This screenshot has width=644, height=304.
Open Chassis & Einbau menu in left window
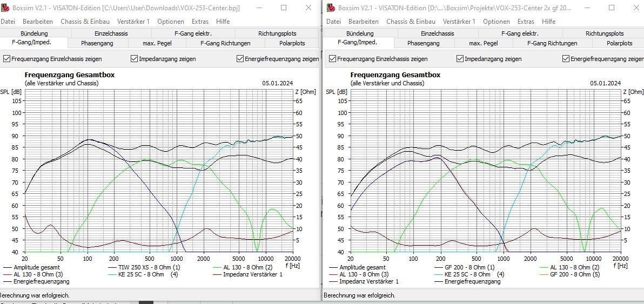(x=85, y=22)
